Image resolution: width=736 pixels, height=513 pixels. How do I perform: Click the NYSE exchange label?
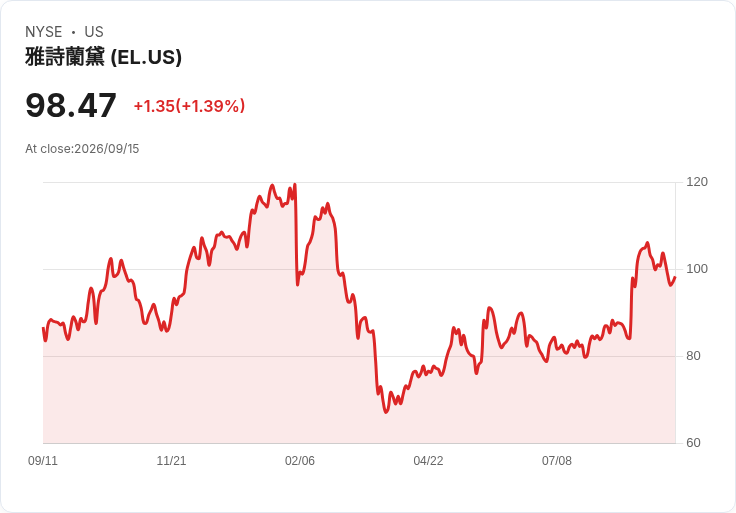[44, 32]
